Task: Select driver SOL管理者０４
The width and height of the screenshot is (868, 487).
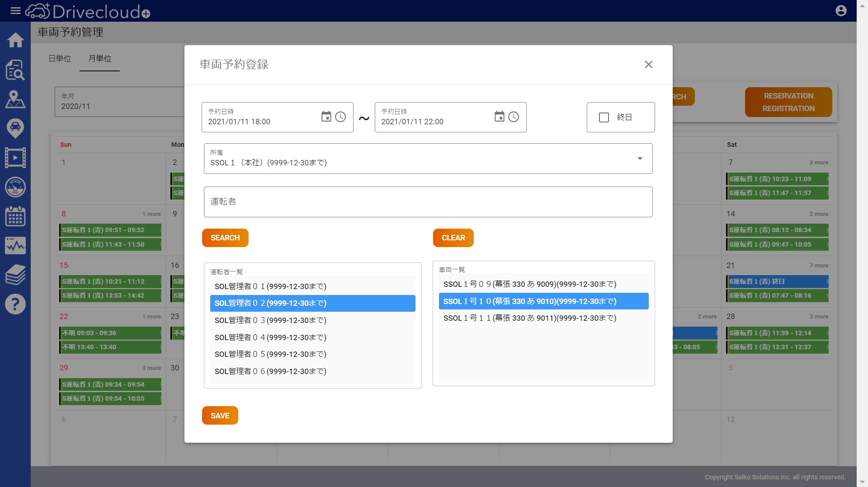Action: tap(312, 337)
